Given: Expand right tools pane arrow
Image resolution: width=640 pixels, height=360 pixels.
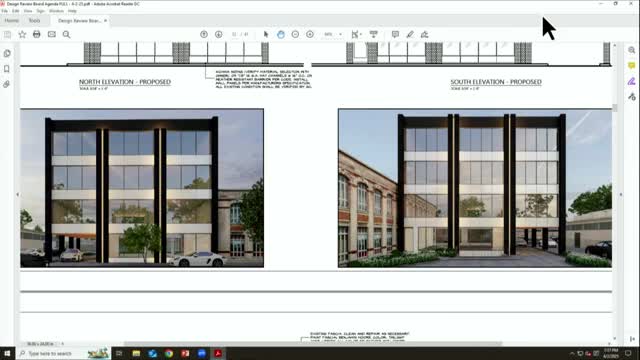Looking at the screenshot, I should pyautogui.click(x=621, y=195).
